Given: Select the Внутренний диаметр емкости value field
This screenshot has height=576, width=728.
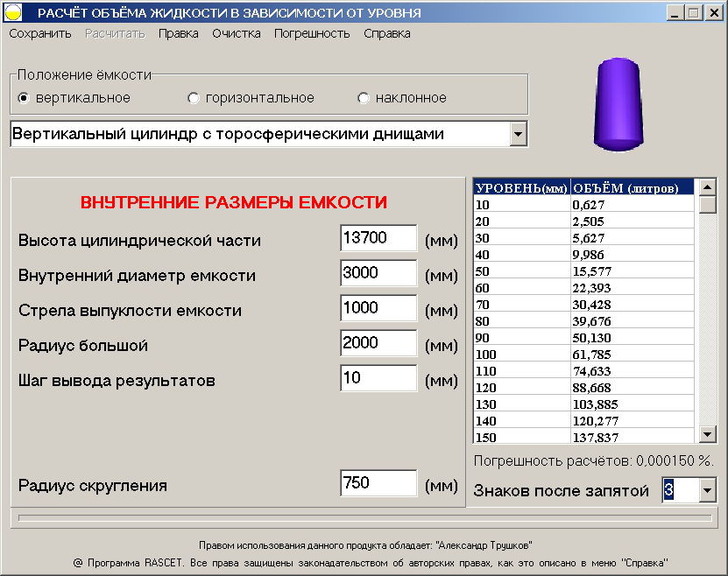Looking at the screenshot, I should (x=378, y=273).
